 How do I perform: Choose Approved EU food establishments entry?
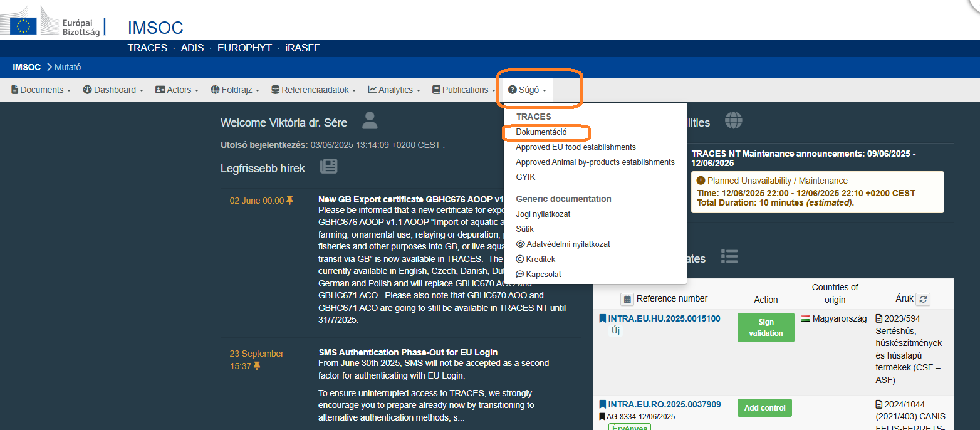coord(575,147)
